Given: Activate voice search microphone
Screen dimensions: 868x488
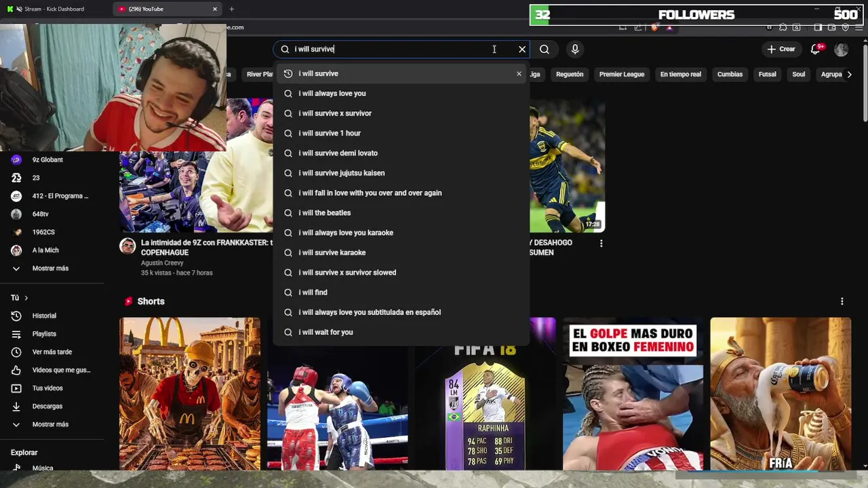Looking at the screenshot, I should point(575,49).
